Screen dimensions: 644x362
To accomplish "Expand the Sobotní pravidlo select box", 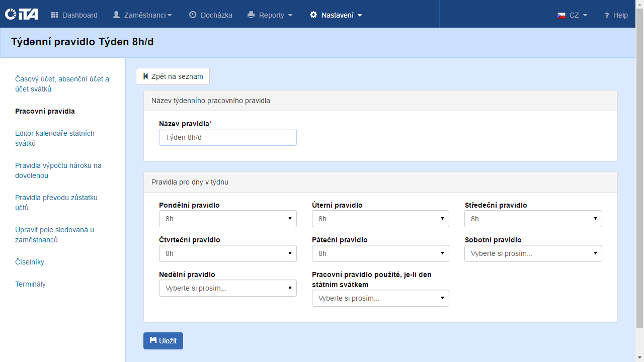I will click(x=533, y=253).
